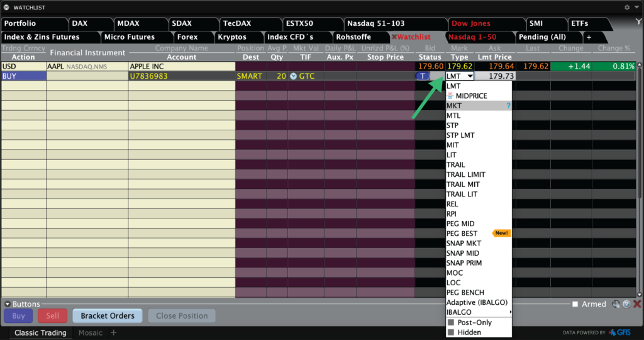Screen dimensions: 644x340
Task: Click the Bid value 179.60
Action: tap(430, 66)
